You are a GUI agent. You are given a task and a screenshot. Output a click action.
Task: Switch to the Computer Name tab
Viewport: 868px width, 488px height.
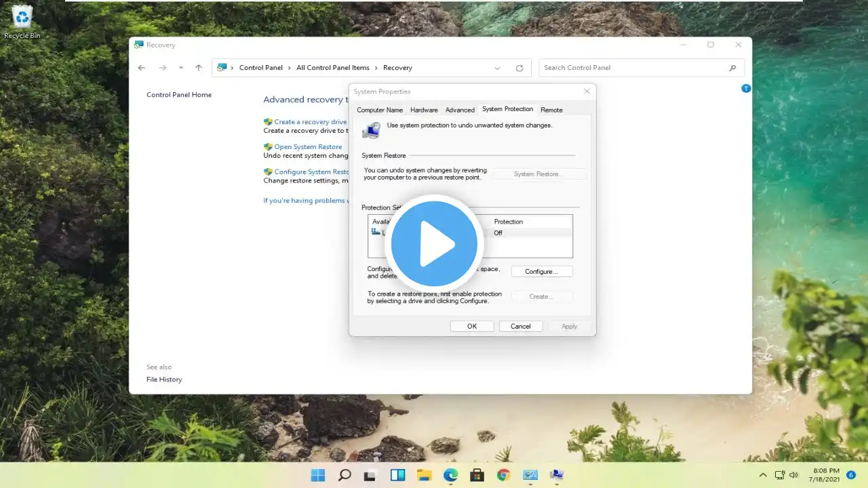[380, 110]
